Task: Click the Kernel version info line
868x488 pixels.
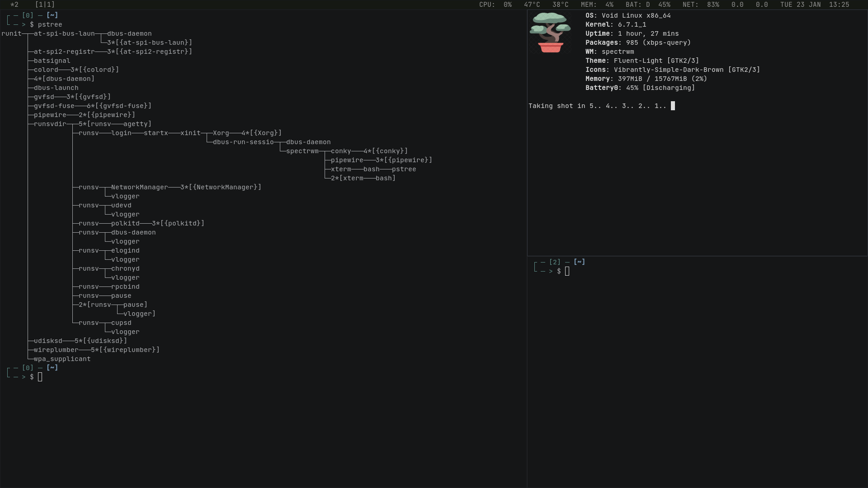Action: [615, 24]
